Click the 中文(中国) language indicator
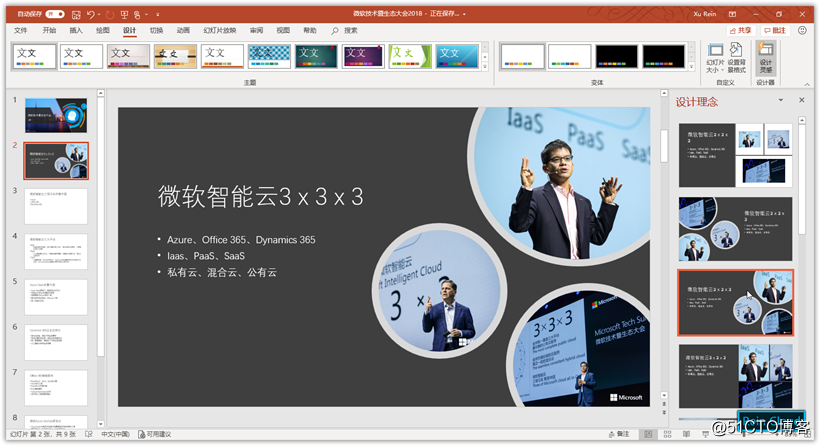 [115, 434]
